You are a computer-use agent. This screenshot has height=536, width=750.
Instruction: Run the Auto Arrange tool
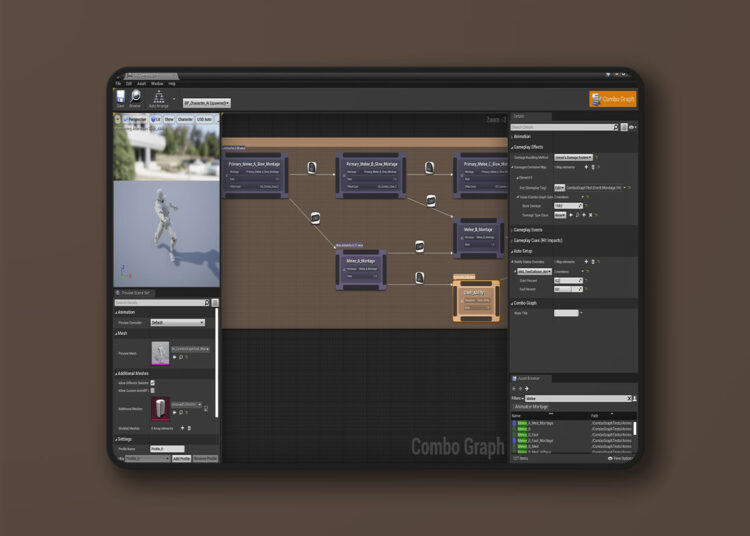(159, 98)
